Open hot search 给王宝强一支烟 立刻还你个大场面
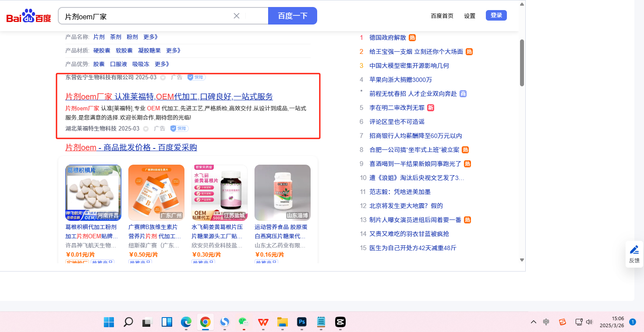644x332 pixels. click(416, 52)
